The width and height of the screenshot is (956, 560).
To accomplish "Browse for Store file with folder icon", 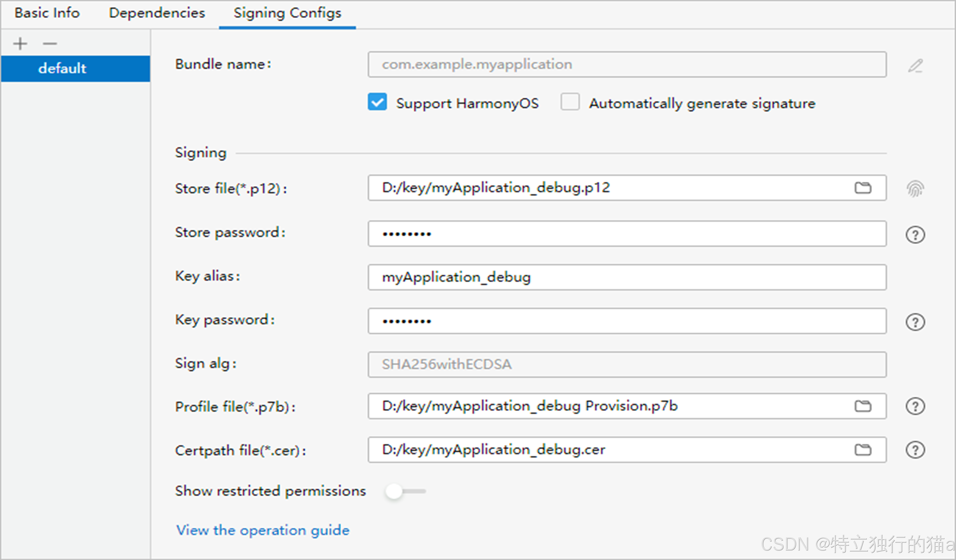I will click(863, 188).
